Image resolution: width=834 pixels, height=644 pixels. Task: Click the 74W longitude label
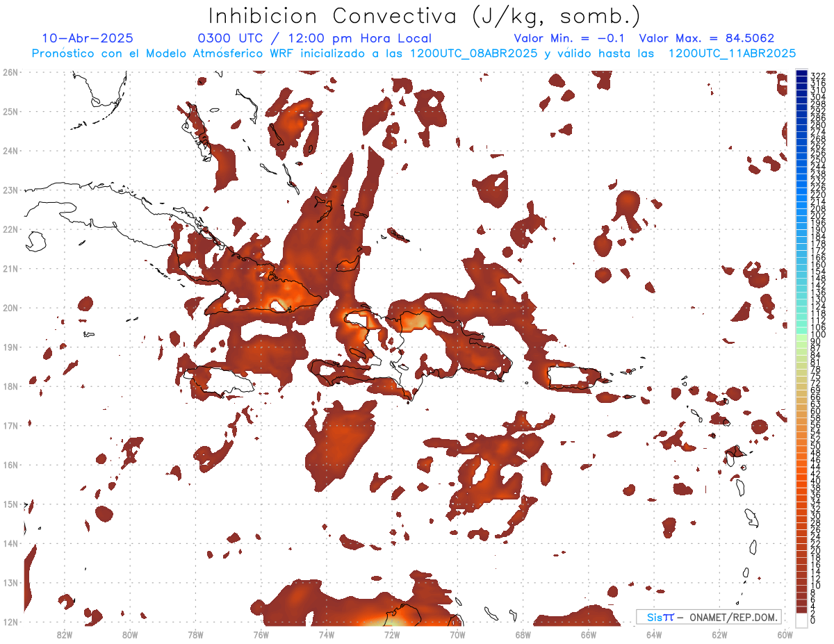click(x=327, y=634)
